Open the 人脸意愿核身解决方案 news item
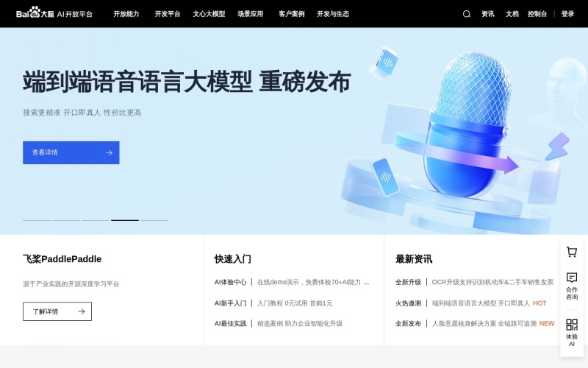This screenshot has height=368, width=588. click(x=484, y=323)
